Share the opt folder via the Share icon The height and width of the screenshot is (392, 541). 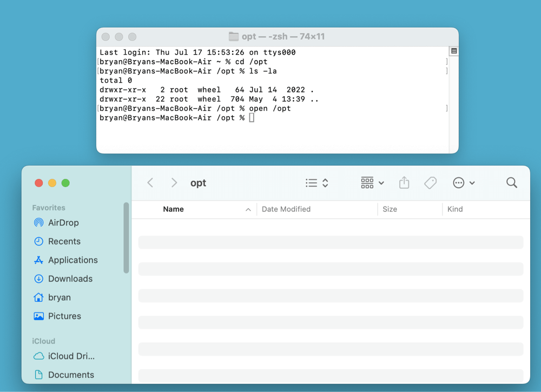[x=404, y=183]
